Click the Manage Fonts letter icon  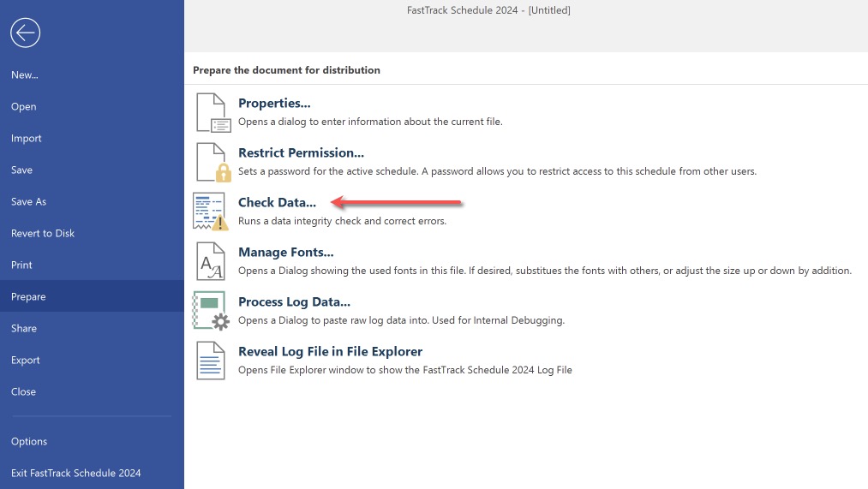[x=210, y=261]
